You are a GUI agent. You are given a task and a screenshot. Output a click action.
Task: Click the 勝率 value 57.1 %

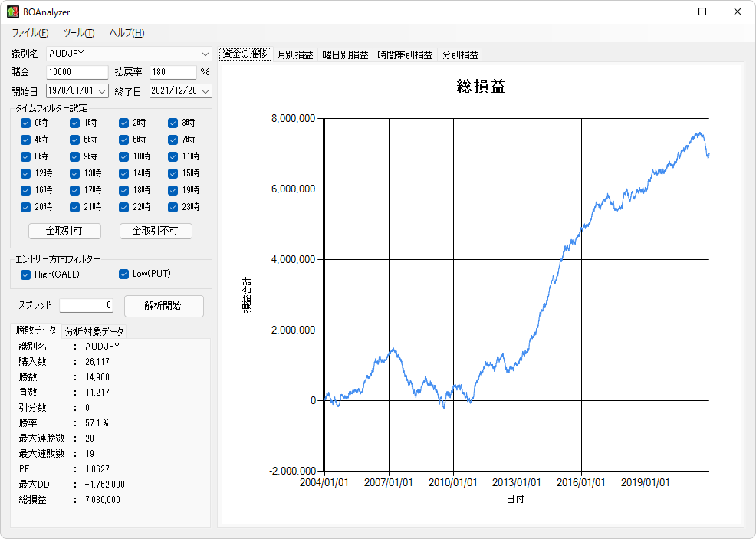coord(97,422)
